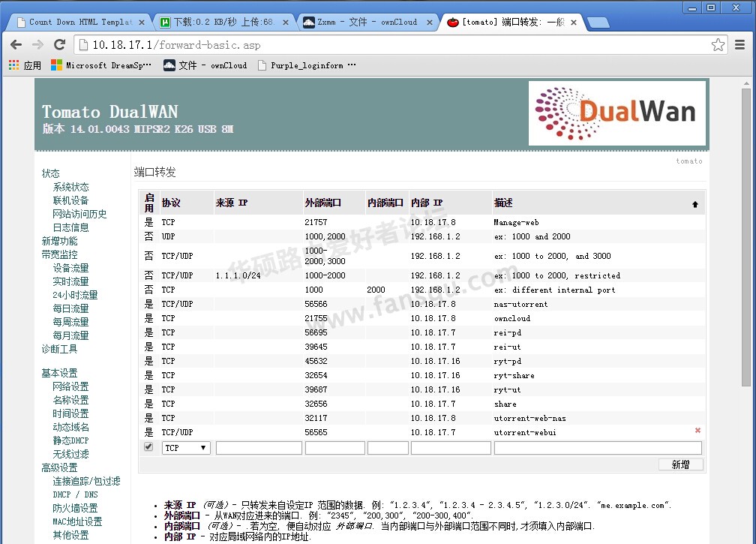Focus the 内部 IP input field

[451, 448]
